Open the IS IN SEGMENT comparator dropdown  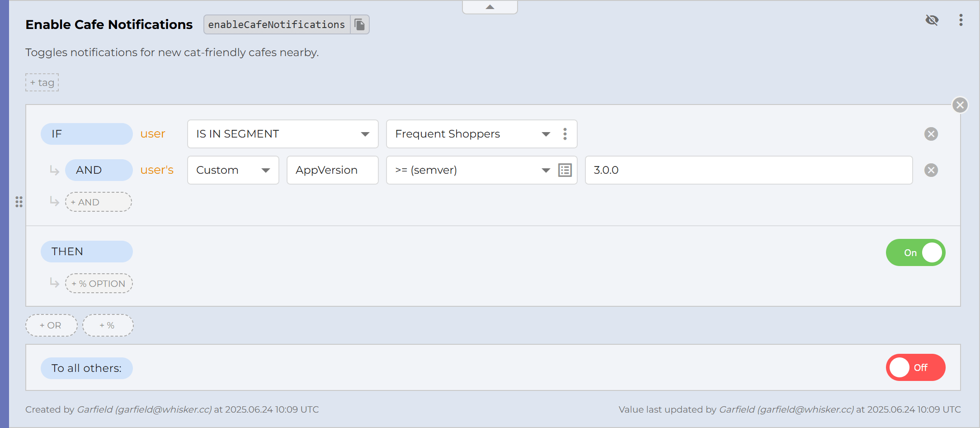(283, 134)
